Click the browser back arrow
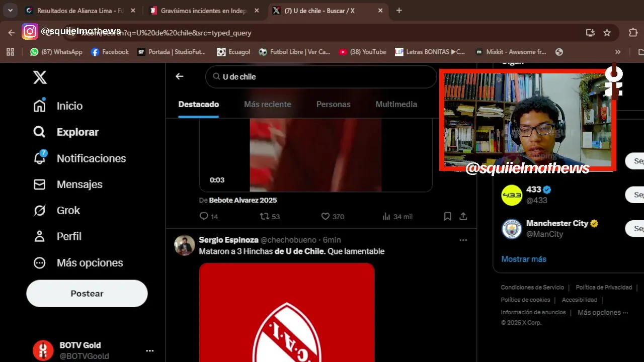Screen dimensions: 644x362 click(x=12, y=33)
